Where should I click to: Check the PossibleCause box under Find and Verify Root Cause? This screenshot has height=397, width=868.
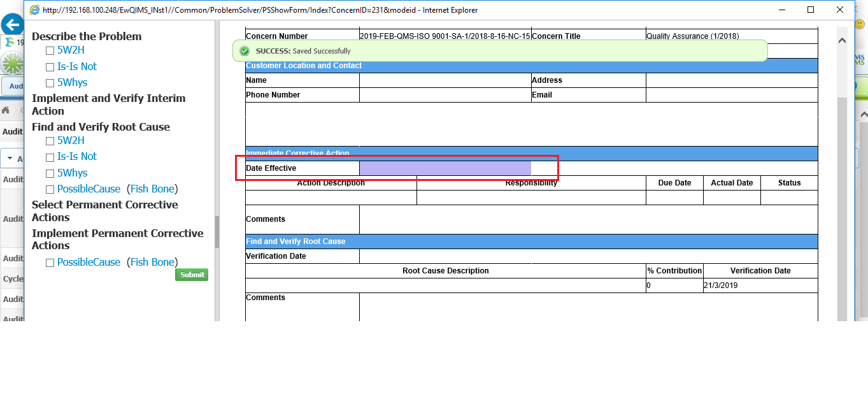click(x=50, y=189)
